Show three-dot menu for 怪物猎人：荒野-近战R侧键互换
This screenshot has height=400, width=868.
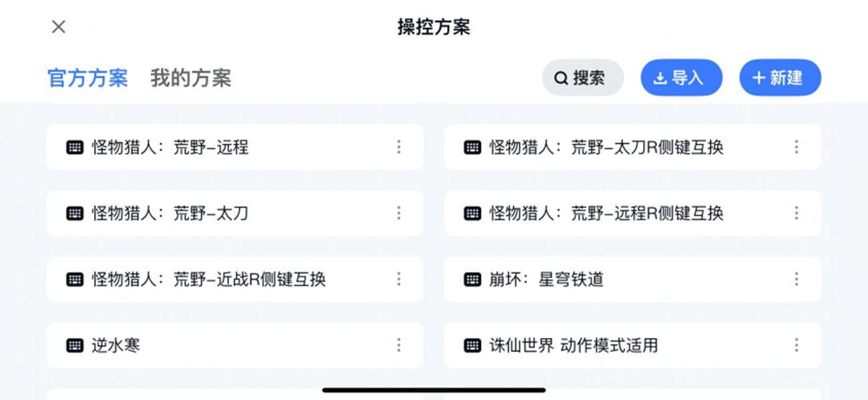tap(399, 279)
